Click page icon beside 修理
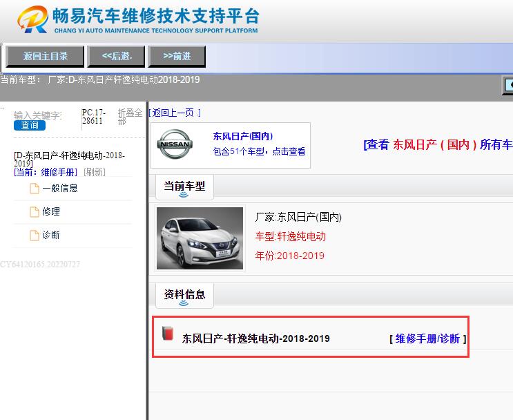 [x=35, y=212]
